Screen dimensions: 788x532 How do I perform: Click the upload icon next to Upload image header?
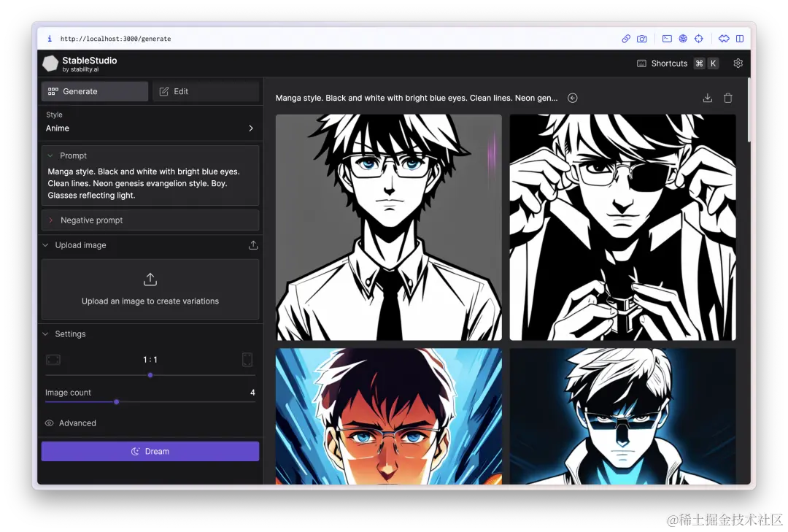[x=253, y=245]
